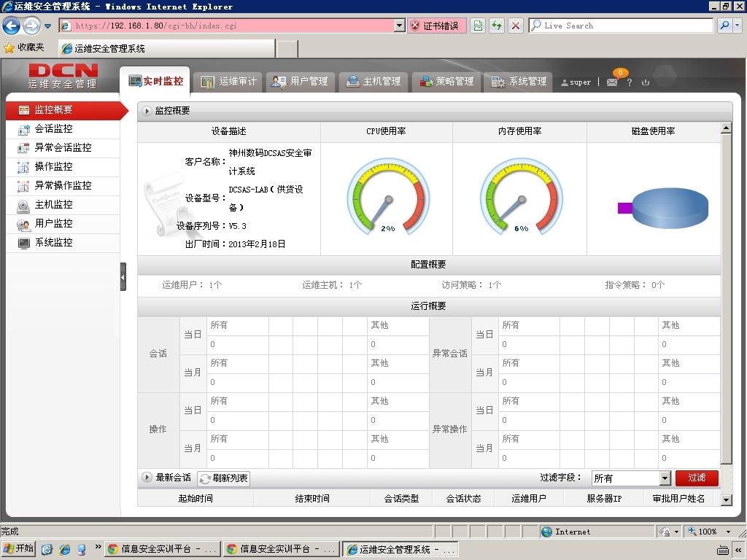Viewport: 747px width, 560px height.
Task: Switch to the 运维审计 tab
Action: tap(228, 82)
